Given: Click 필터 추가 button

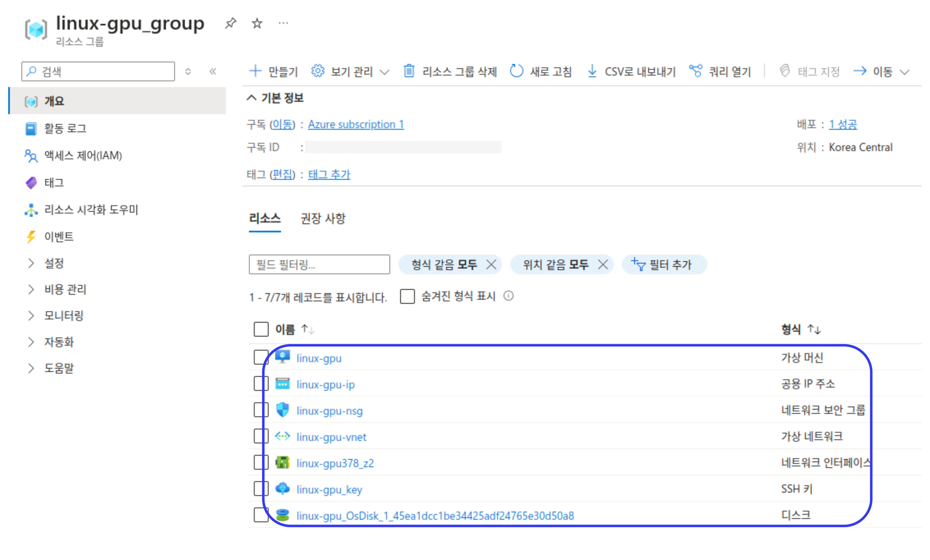Looking at the screenshot, I should coord(664,265).
